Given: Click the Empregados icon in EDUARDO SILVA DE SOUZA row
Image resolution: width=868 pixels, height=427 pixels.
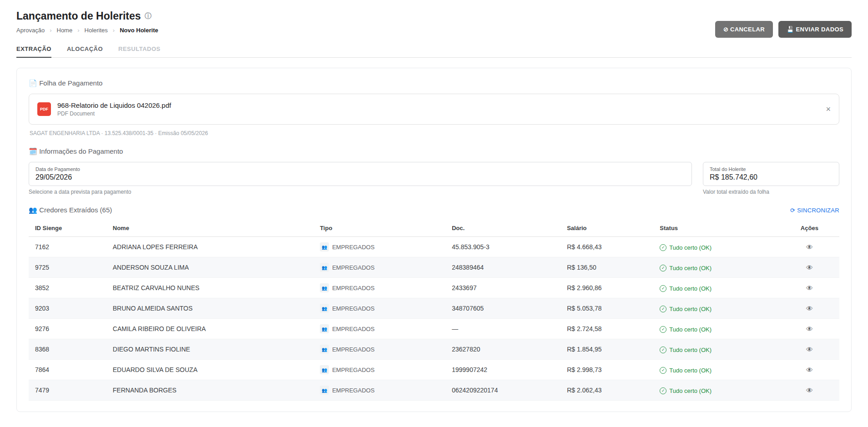Looking at the screenshot, I should pyautogui.click(x=324, y=370).
